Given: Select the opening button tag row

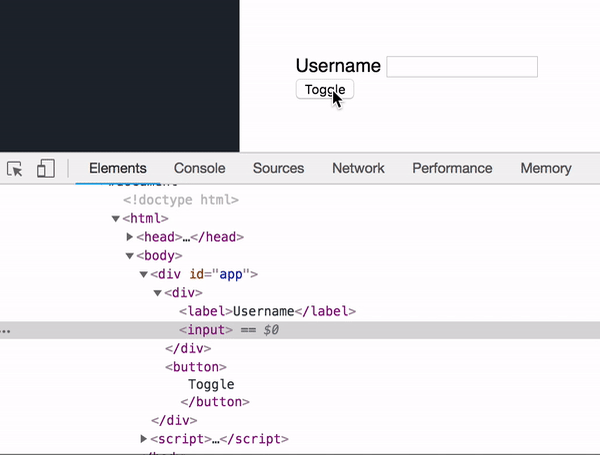Looking at the screenshot, I should [196, 367].
